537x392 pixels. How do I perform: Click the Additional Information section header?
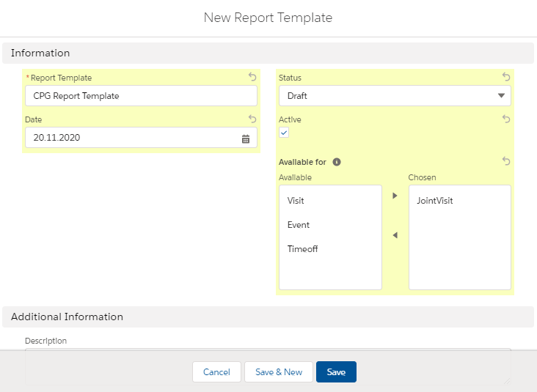click(x=268, y=317)
